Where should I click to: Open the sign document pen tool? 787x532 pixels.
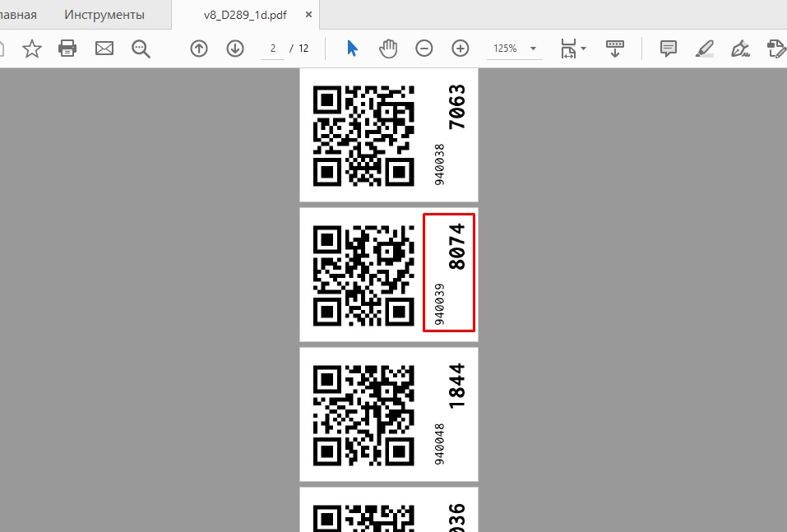tap(740, 49)
